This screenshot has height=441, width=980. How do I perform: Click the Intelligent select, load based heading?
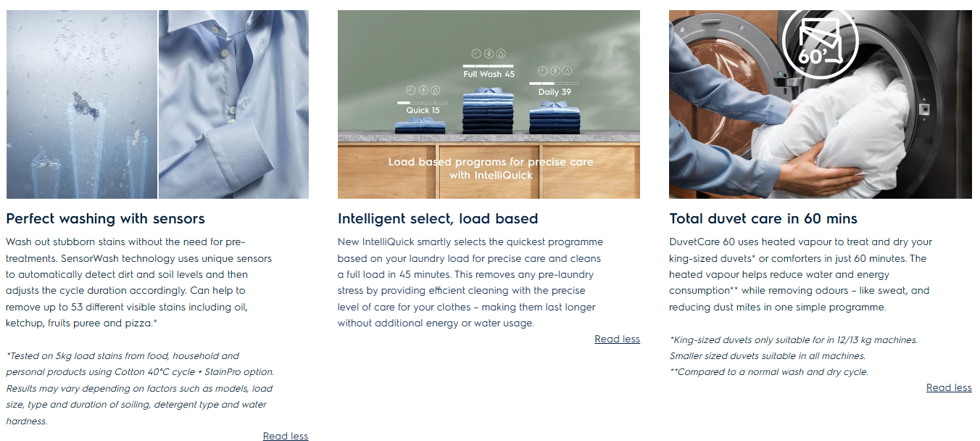pos(437,218)
